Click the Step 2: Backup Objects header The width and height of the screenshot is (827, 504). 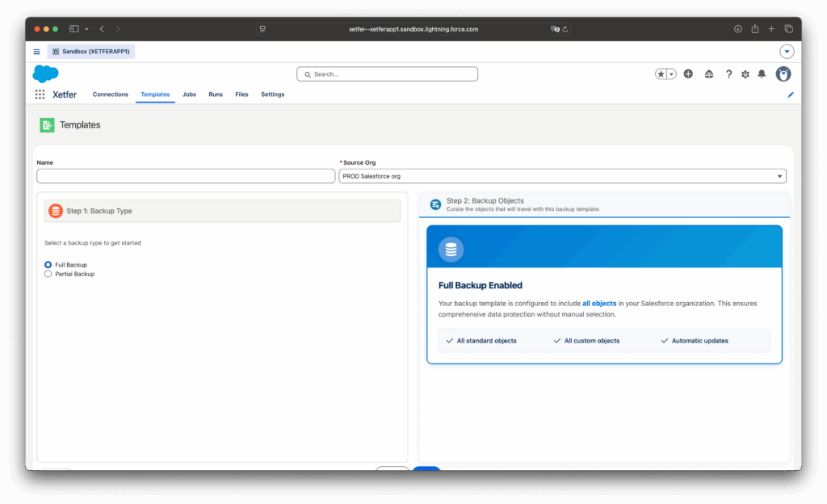(x=604, y=204)
